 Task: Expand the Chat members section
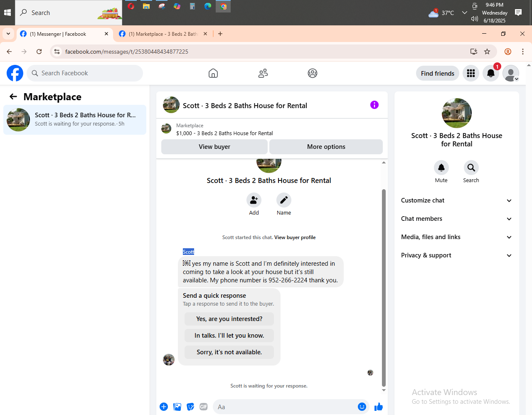pos(456,219)
